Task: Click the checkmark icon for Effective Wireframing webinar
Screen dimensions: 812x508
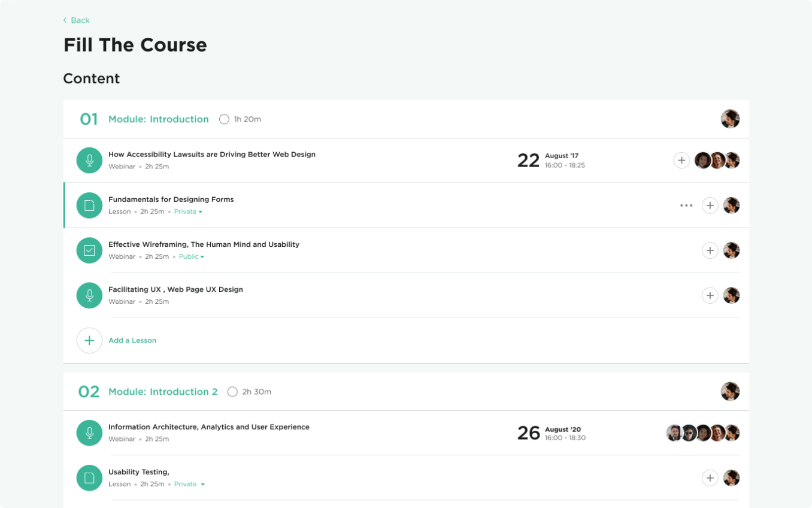Action: pyautogui.click(x=89, y=250)
